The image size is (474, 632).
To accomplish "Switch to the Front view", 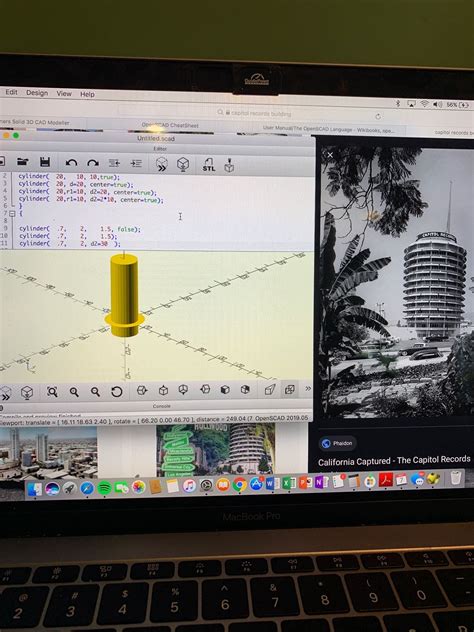I will click(x=225, y=389).
